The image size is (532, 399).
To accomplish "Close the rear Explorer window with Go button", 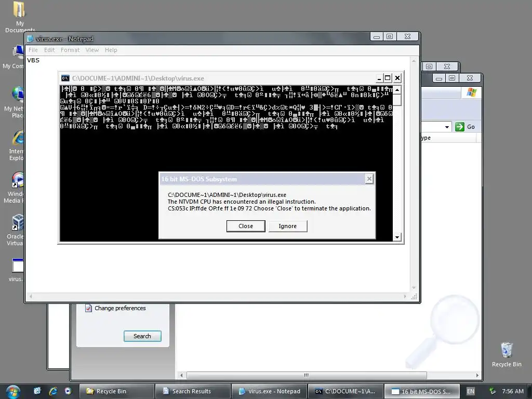I will click(470, 78).
